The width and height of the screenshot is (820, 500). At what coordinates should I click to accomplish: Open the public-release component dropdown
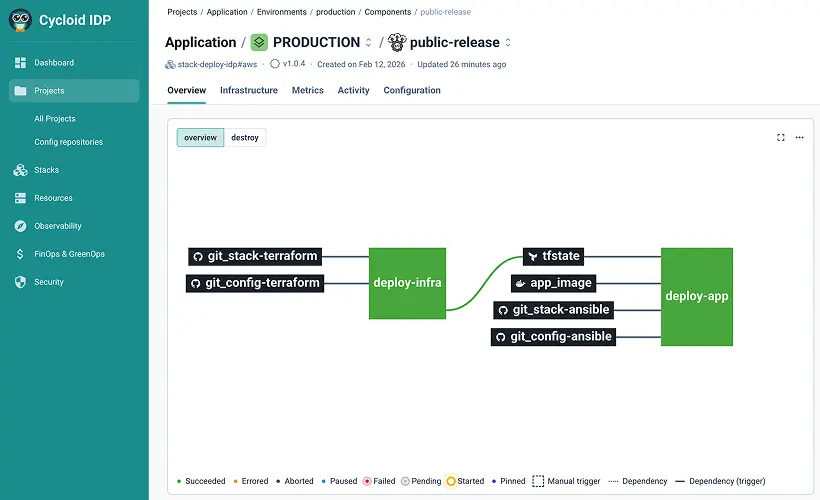click(508, 43)
